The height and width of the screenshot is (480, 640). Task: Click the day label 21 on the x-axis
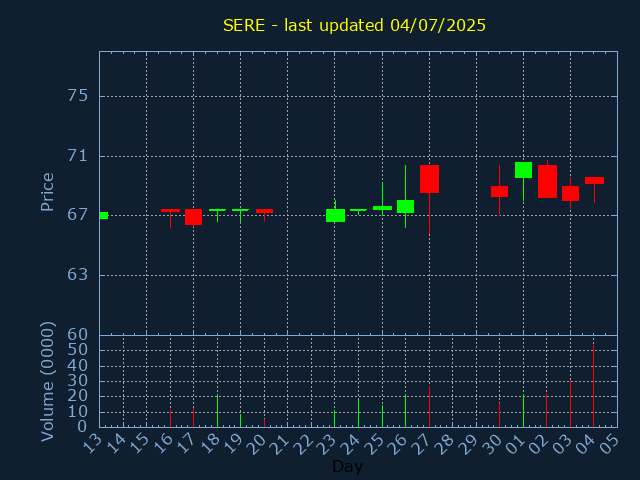click(x=282, y=444)
